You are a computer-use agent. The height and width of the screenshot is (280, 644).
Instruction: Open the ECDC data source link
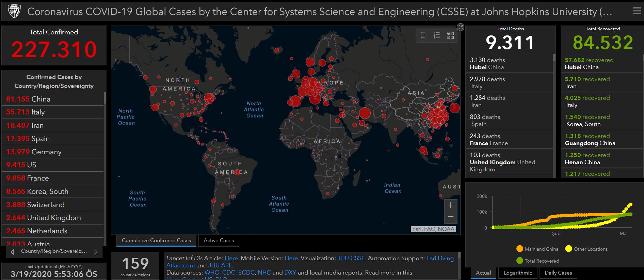click(246, 273)
